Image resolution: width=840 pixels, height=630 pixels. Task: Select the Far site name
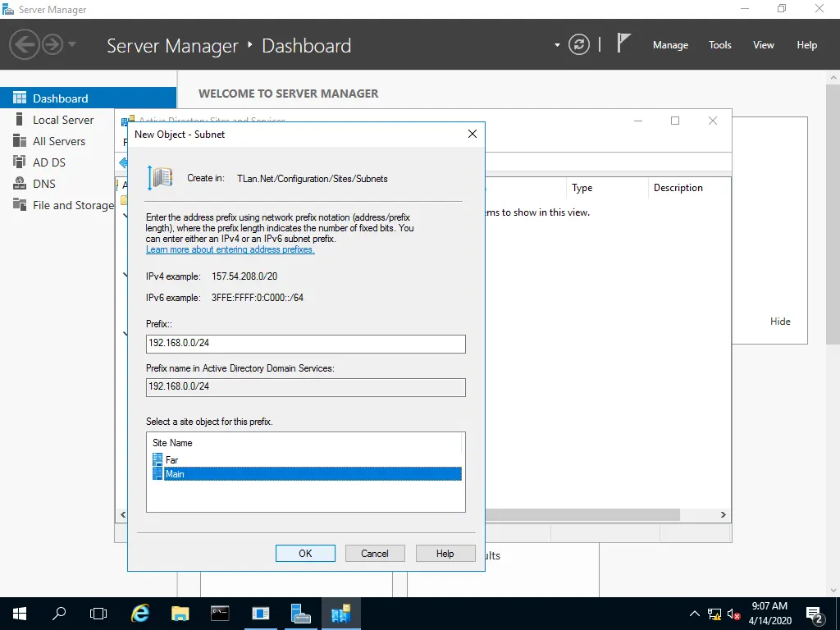point(172,459)
